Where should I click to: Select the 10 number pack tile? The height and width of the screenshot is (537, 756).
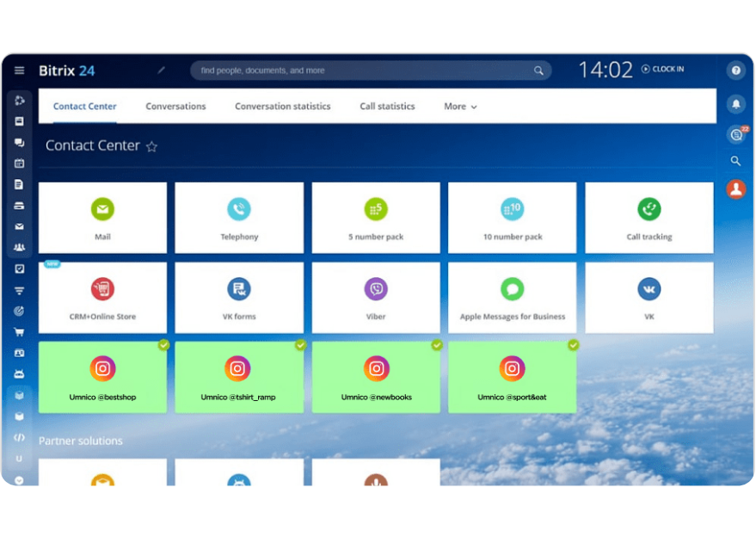513,218
